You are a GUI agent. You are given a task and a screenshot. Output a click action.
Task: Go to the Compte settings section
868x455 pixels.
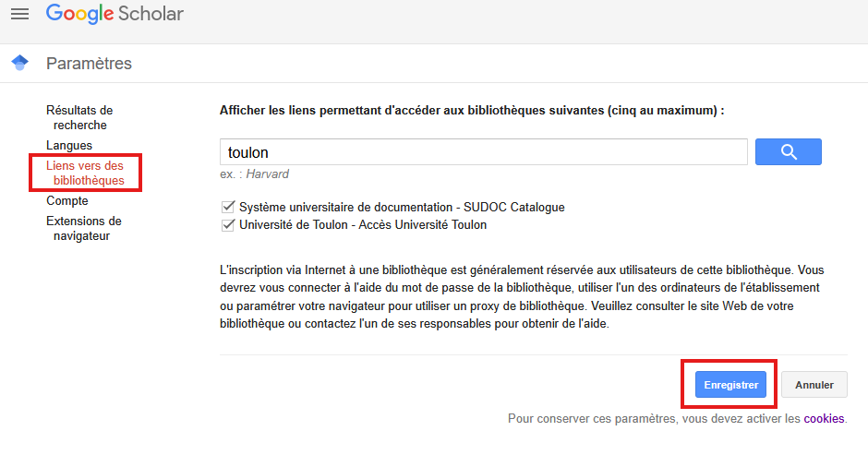pos(67,200)
